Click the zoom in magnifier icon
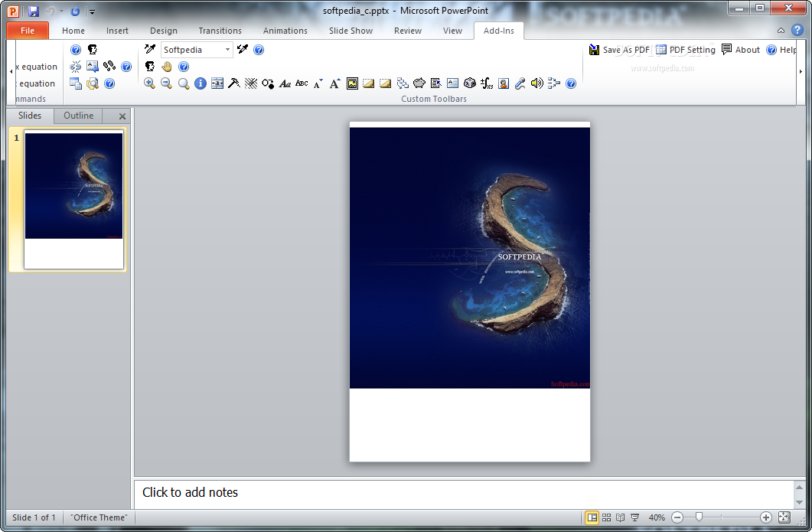The image size is (812, 532). click(150, 83)
